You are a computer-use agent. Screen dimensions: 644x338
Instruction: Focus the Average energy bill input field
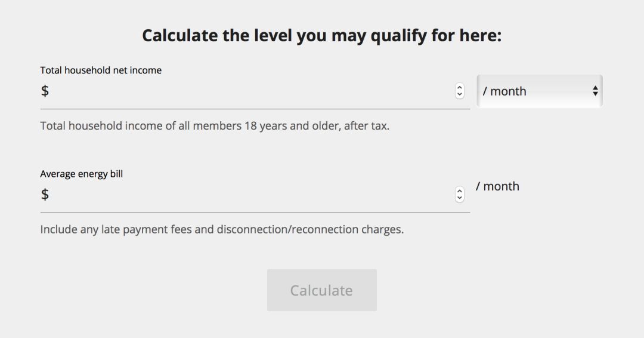pos(255,195)
